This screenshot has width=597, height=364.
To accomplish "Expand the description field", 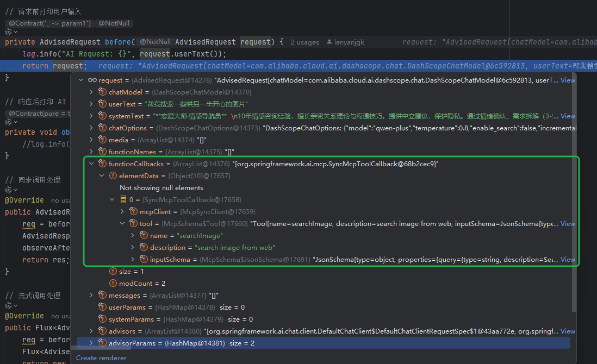I will tap(133, 247).
